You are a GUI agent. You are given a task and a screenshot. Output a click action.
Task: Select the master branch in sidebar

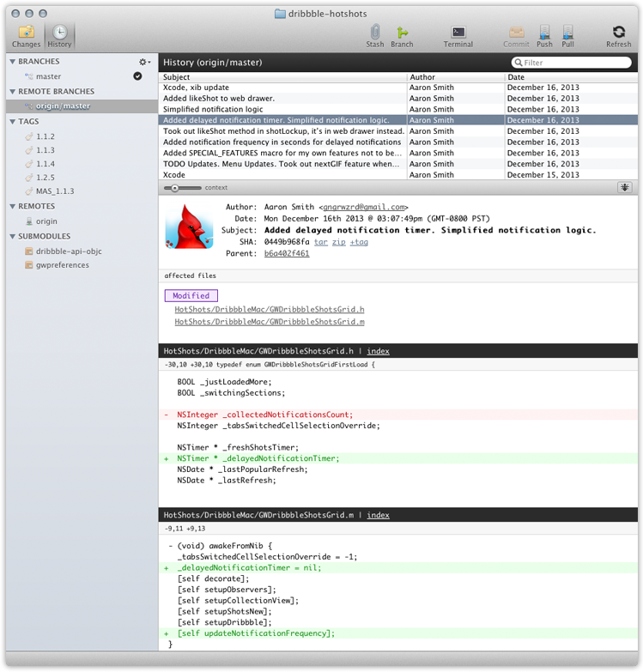[x=48, y=76]
